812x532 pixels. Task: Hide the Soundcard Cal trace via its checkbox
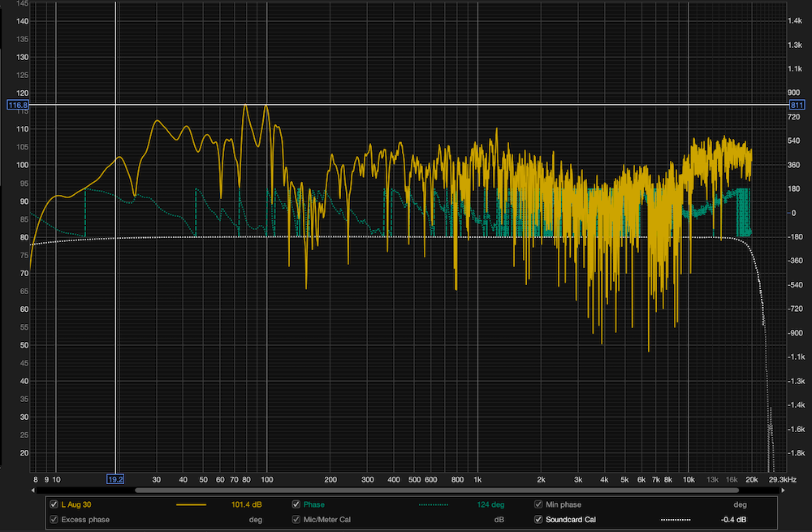tap(538, 519)
